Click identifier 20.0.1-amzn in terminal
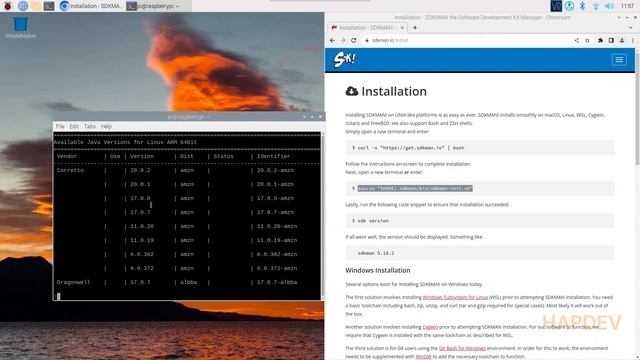640x360 pixels. tap(275, 184)
